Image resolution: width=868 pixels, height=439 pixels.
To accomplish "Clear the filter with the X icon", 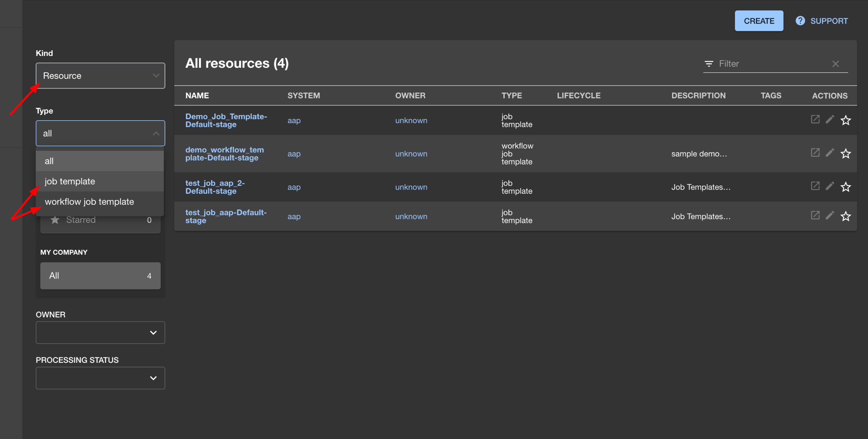I will 836,64.
